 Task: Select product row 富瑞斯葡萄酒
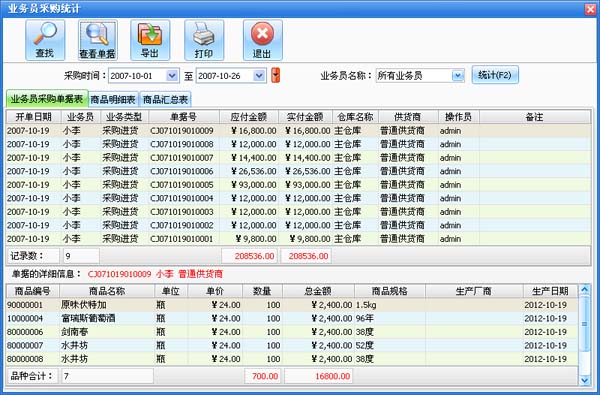coord(292,318)
